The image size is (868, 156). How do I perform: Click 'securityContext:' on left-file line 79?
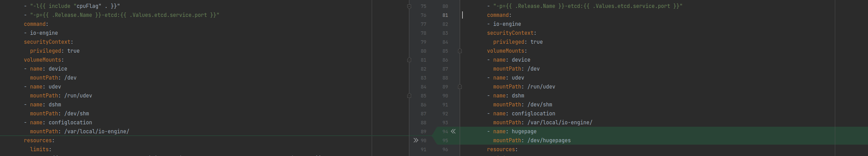point(49,42)
